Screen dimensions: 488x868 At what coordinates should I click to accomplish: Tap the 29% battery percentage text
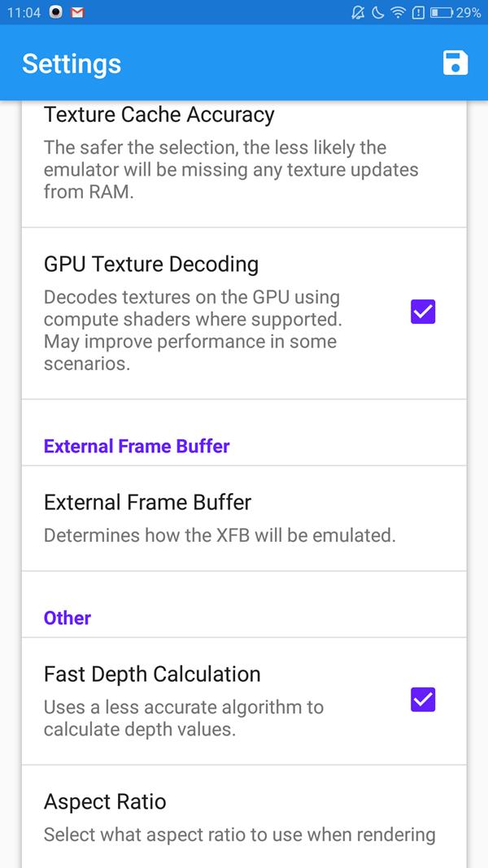pos(468,12)
